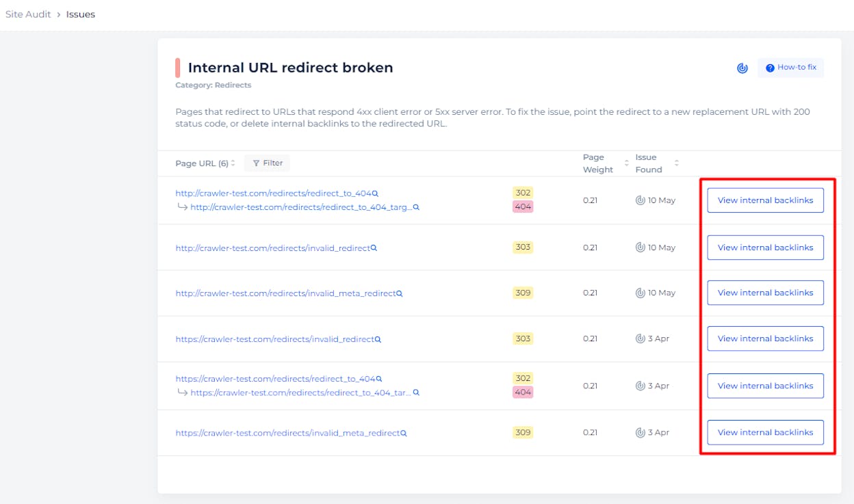Click 0.21 page weight in https invalid_meta_redirect row

click(x=590, y=432)
